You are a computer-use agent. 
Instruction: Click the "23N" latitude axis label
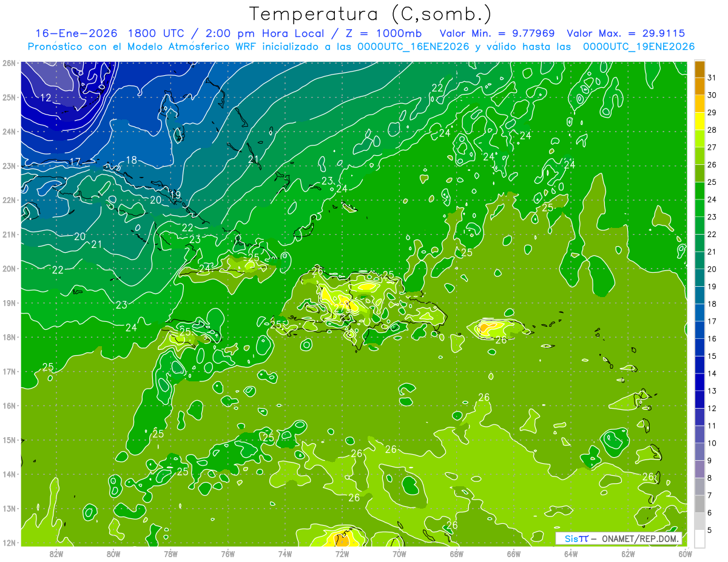click(x=9, y=166)
